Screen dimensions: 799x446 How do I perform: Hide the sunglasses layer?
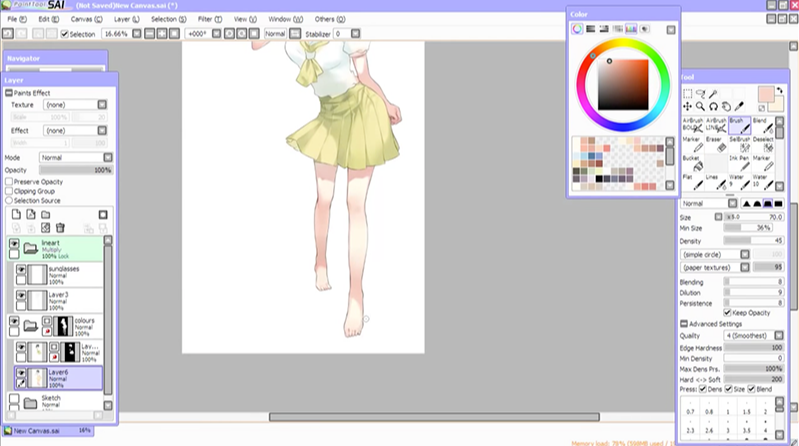pyautogui.click(x=20, y=270)
